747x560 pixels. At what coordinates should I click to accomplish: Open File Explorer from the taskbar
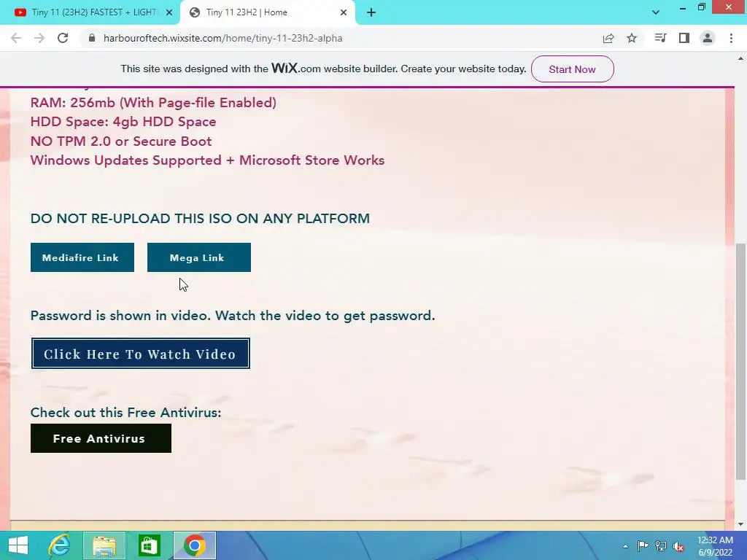[x=104, y=545]
